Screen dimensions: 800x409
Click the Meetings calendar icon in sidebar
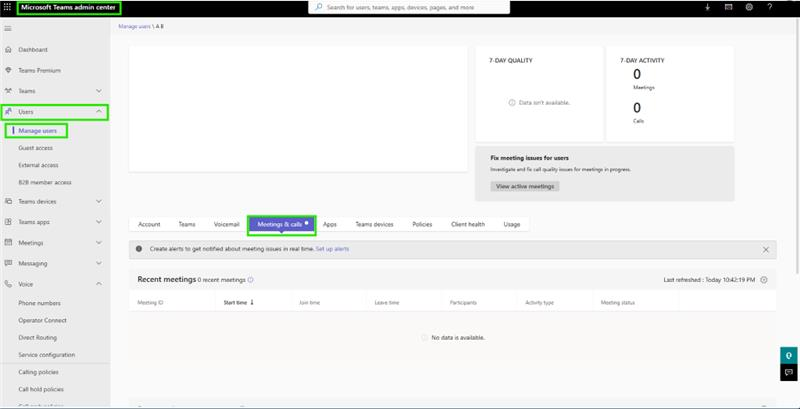[x=8, y=243]
